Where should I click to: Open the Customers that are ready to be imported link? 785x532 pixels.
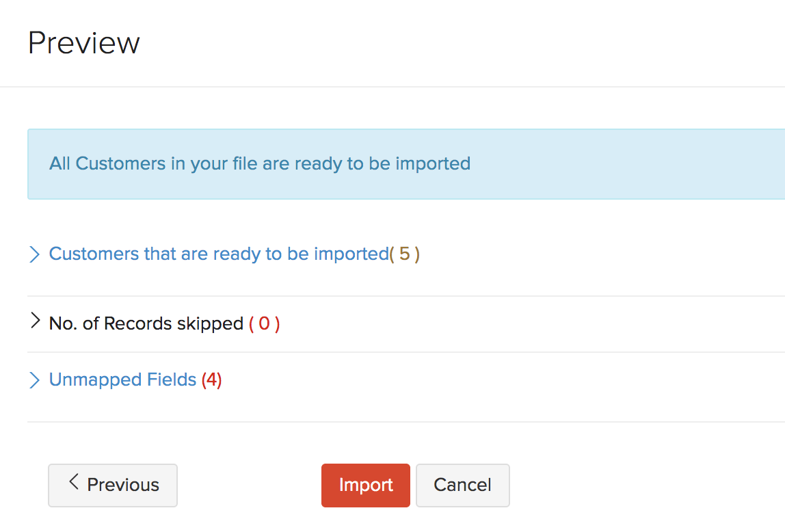point(219,254)
